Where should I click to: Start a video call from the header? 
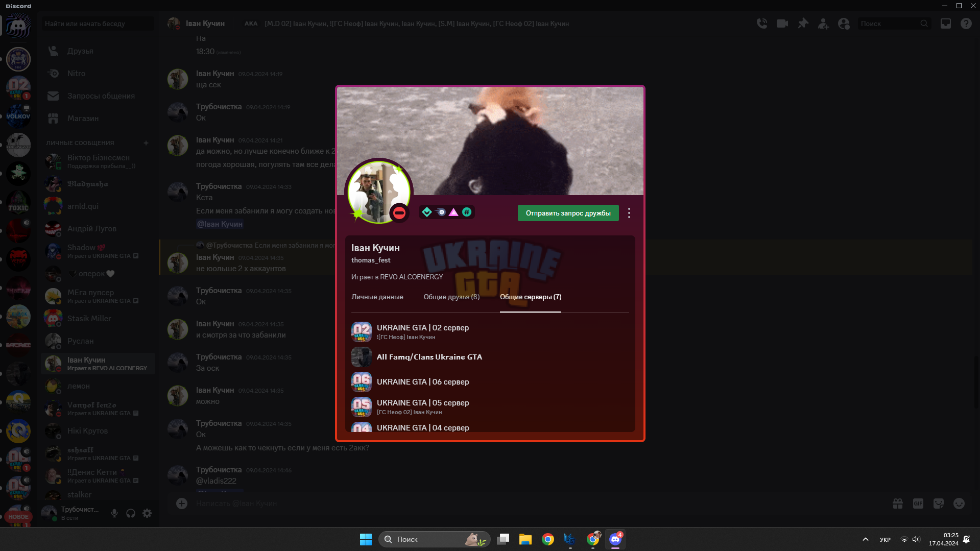click(x=782, y=23)
